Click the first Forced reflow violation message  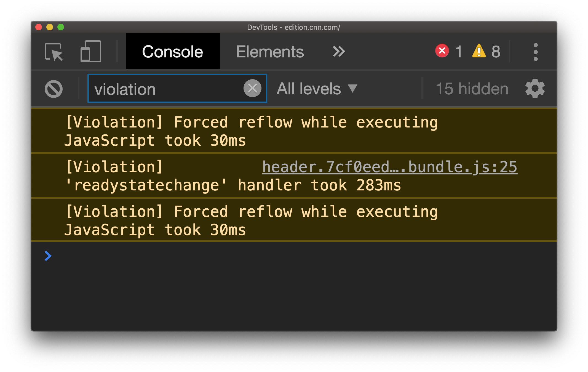pos(251,131)
